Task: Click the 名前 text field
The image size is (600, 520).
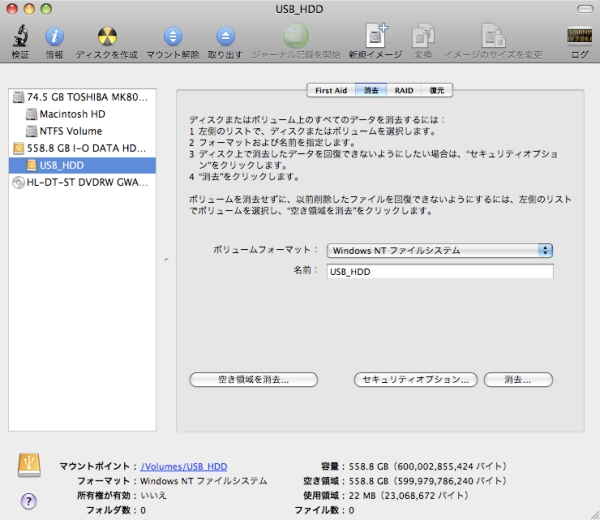Action: point(439,271)
